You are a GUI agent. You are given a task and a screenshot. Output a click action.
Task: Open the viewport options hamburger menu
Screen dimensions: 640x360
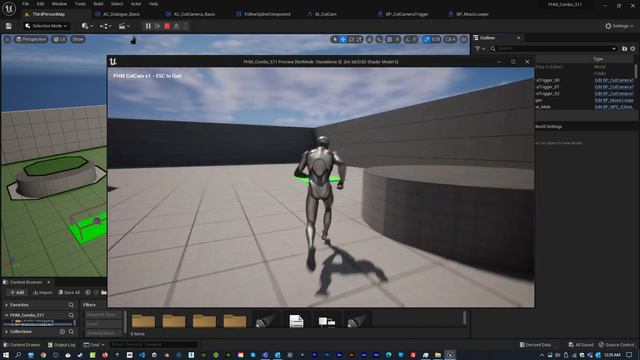pyautogui.click(x=7, y=39)
